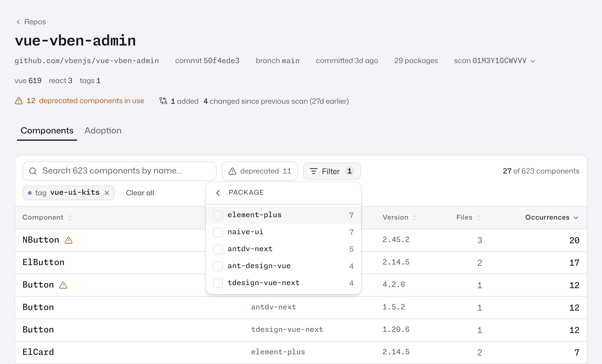
Task: Click the NButton deprecated warning icon
Action: coord(69,240)
